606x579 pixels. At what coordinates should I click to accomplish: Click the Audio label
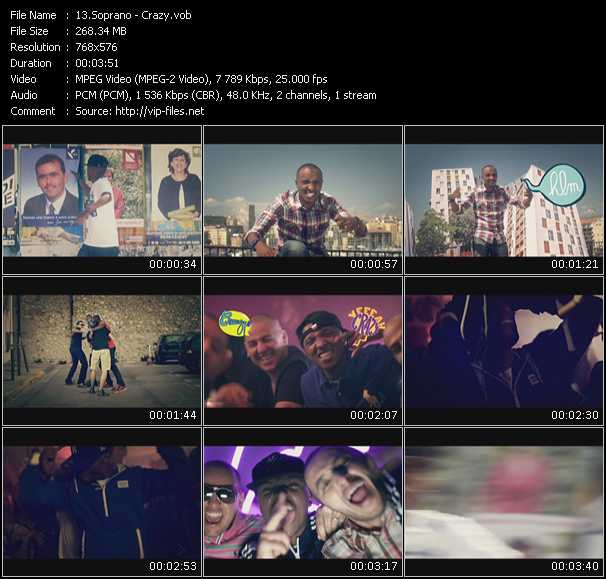tap(24, 95)
